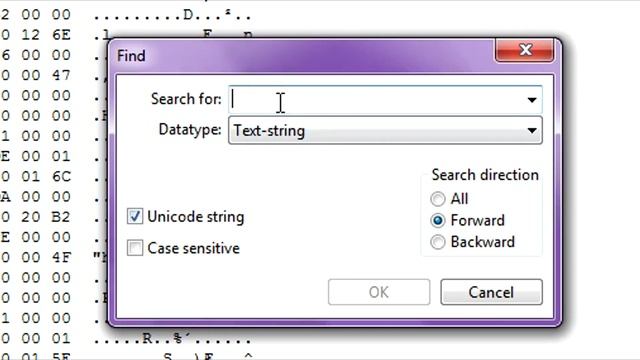Close the Find dialog with red X

(524, 50)
